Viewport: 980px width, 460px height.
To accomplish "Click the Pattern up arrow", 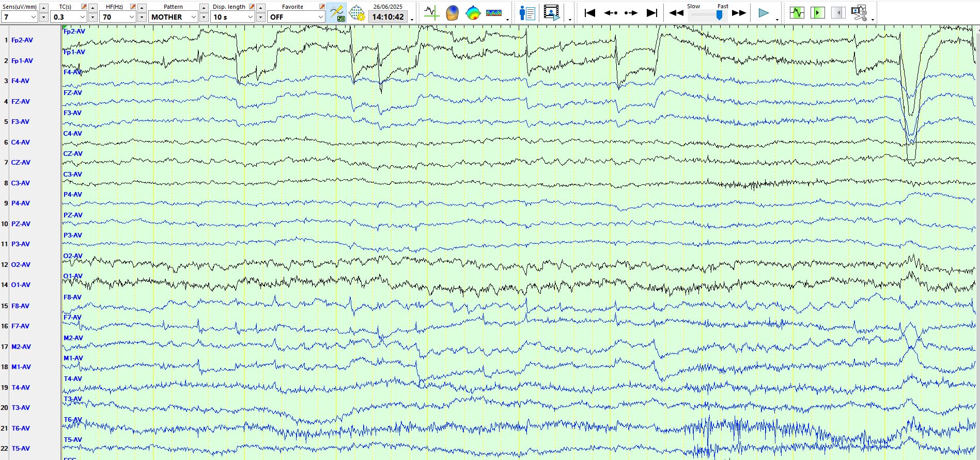I will coord(204,8).
